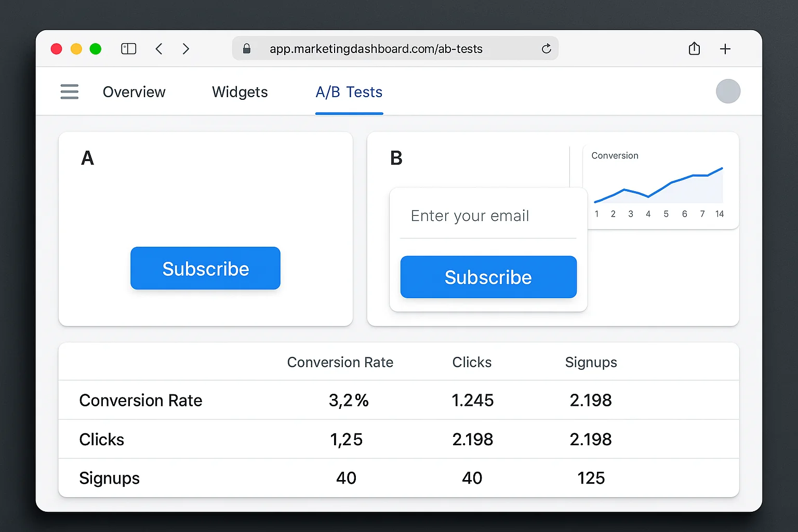
Task: Click the user avatar circle
Action: (x=728, y=91)
